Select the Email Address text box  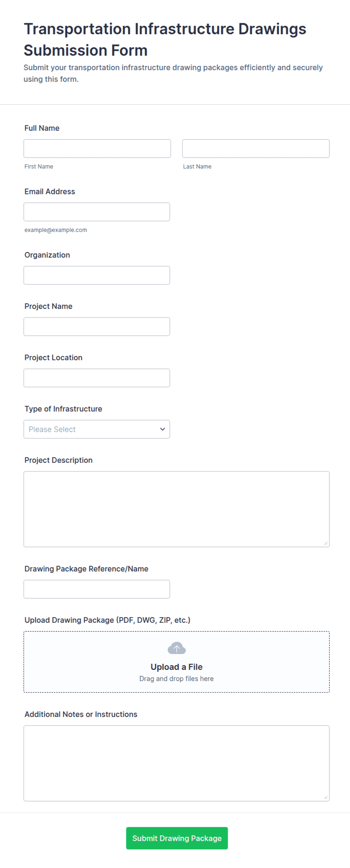coord(97,212)
